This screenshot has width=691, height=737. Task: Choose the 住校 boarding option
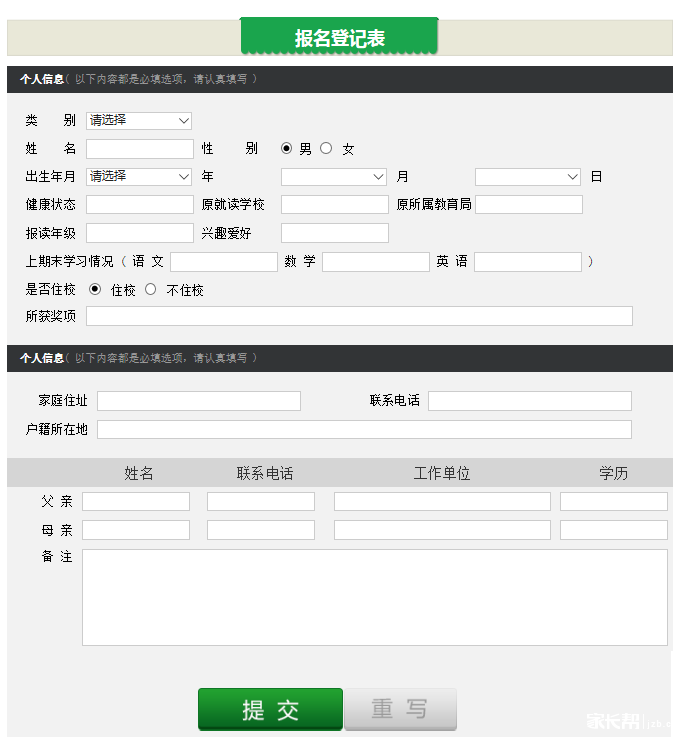coord(96,290)
